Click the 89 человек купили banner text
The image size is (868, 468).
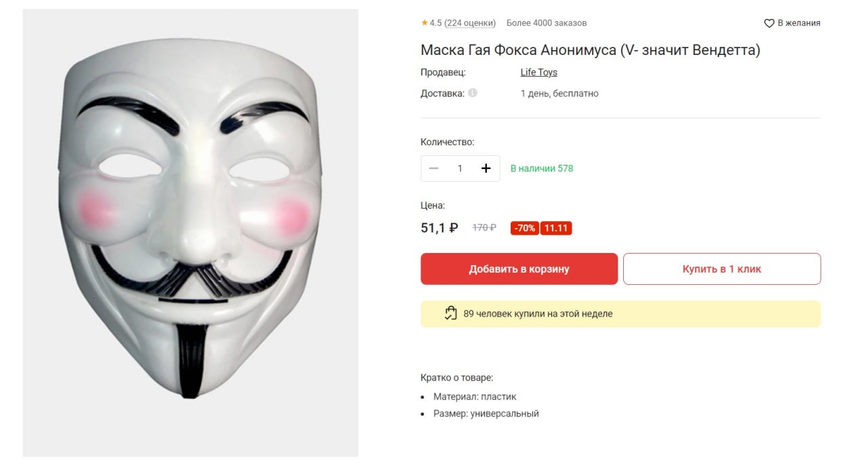[538, 313]
